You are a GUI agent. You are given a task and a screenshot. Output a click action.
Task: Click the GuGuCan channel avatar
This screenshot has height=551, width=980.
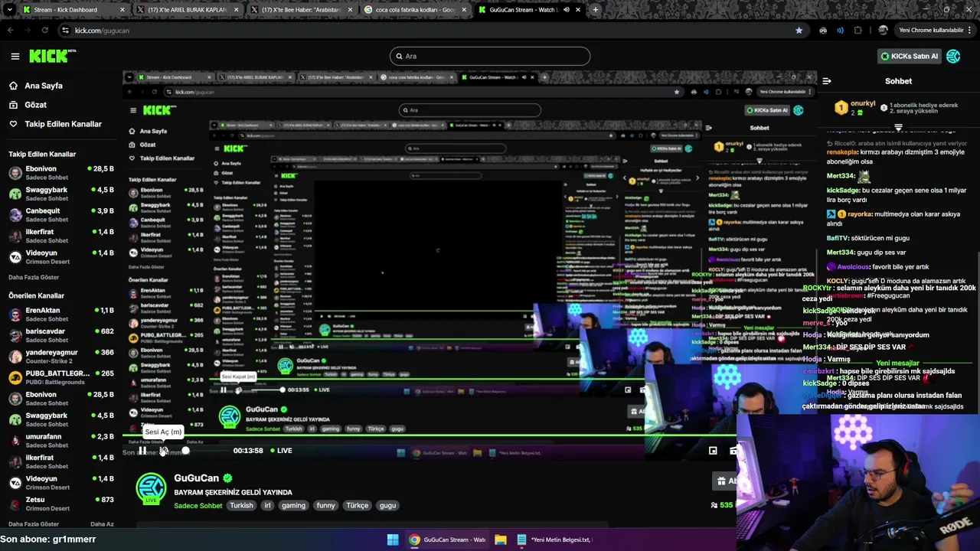coord(151,489)
